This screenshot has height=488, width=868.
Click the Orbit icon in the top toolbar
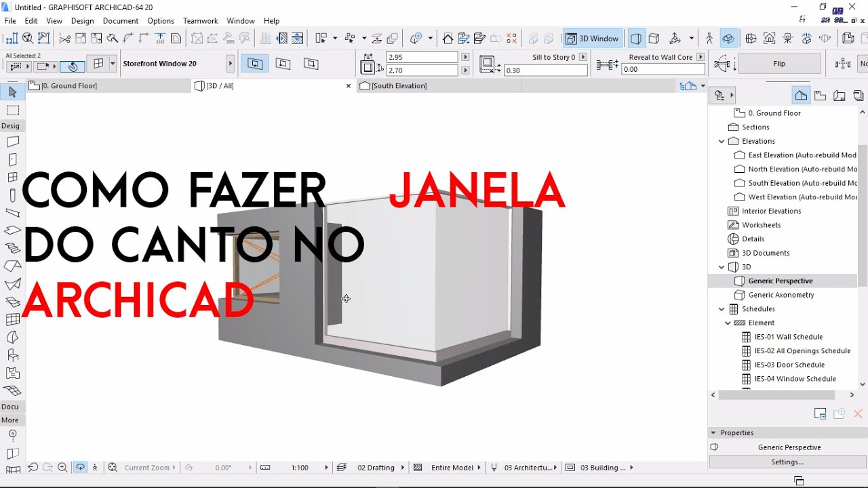pos(728,39)
